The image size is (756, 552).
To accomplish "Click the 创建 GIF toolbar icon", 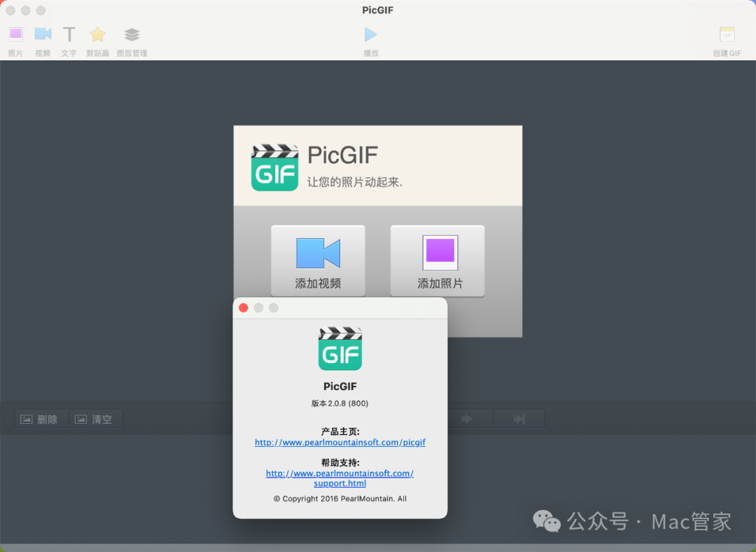I will 727,35.
